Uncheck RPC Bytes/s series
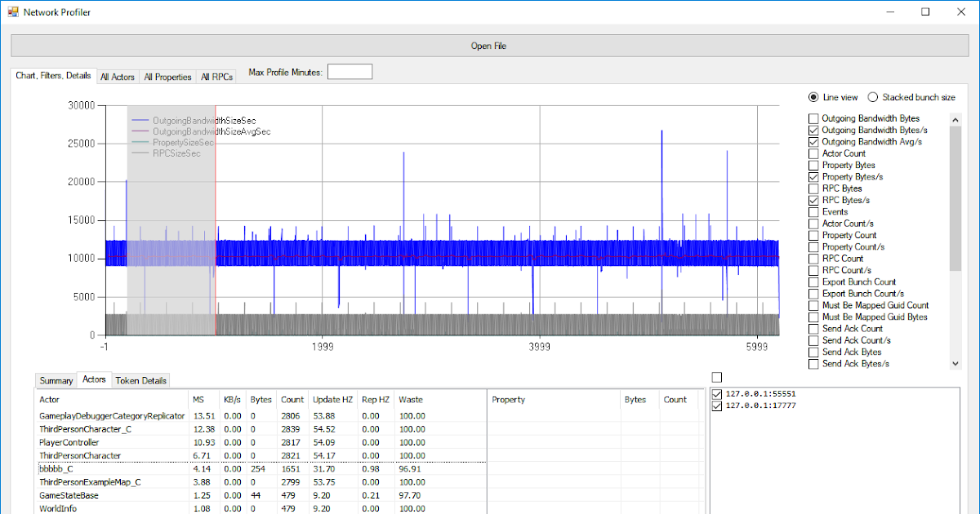The image size is (980, 514). tap(813, 200)
